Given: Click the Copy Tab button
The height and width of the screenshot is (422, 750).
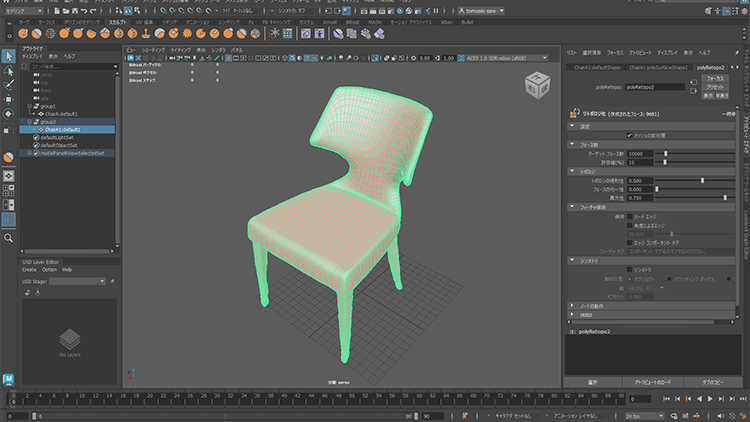Looking at the screenshot, I should coord(713,382).
